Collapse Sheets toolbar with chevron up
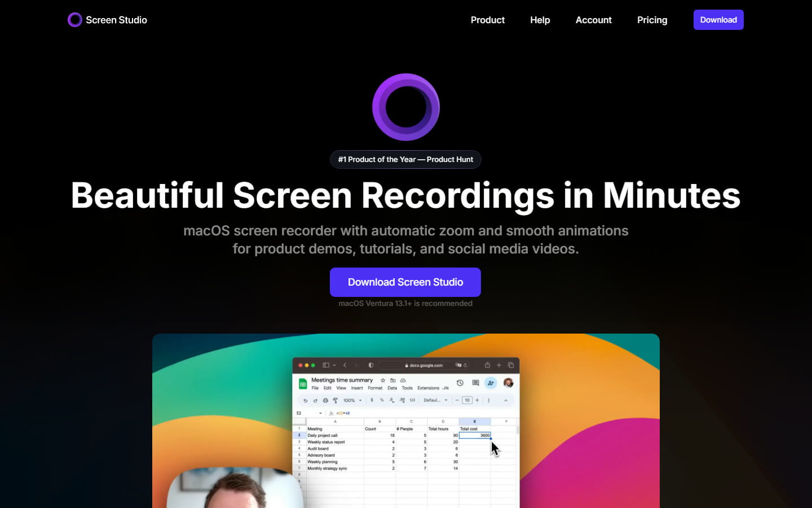Image resolution: width=812 pixels, height=508 pixels. (x=506, y=400)
